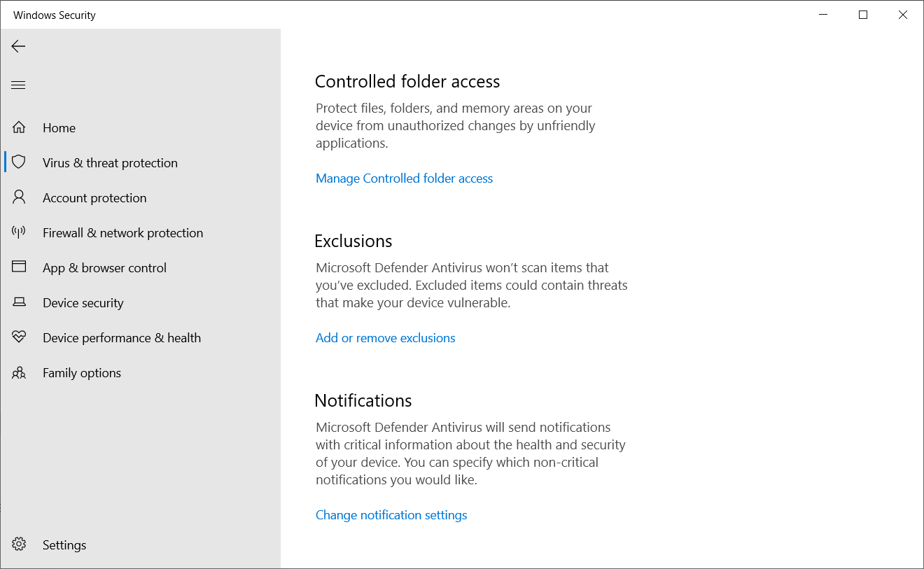Click the Windows Security window title
Screen dimensions: 924x569
coord(55,15)
